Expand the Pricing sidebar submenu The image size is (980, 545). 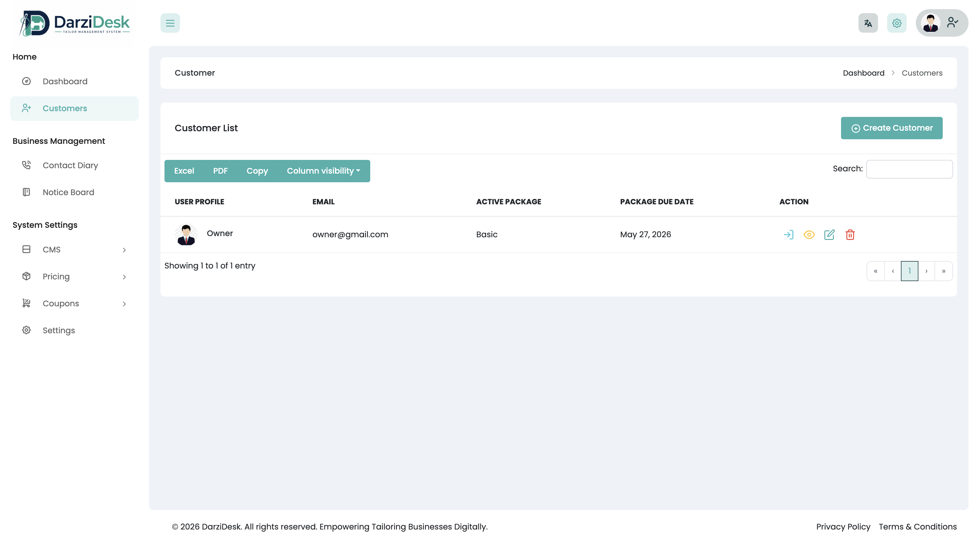click(74, 277)
